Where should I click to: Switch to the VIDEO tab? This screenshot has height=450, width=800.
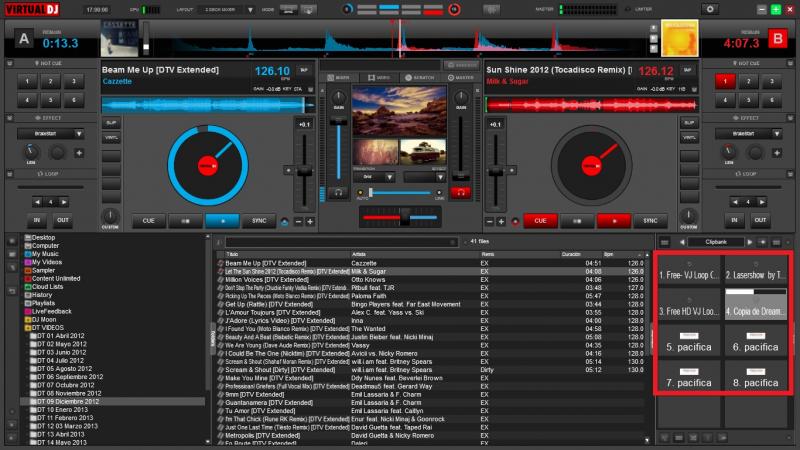click(379, 78)
